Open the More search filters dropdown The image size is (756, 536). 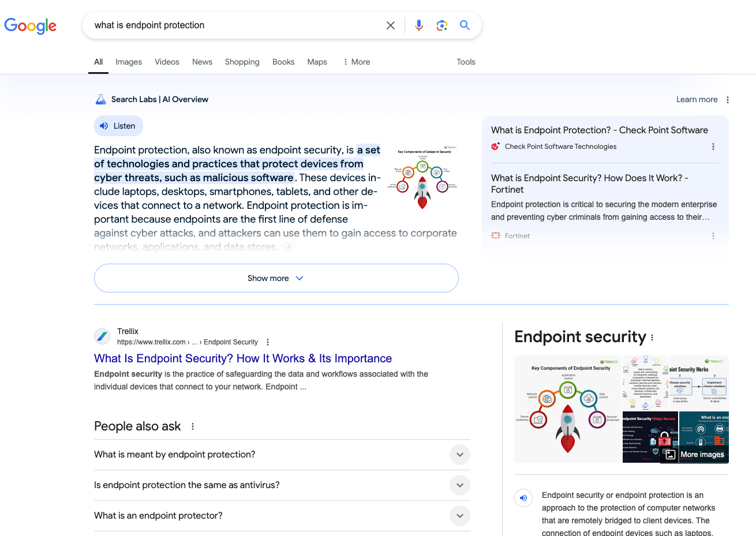357,62
